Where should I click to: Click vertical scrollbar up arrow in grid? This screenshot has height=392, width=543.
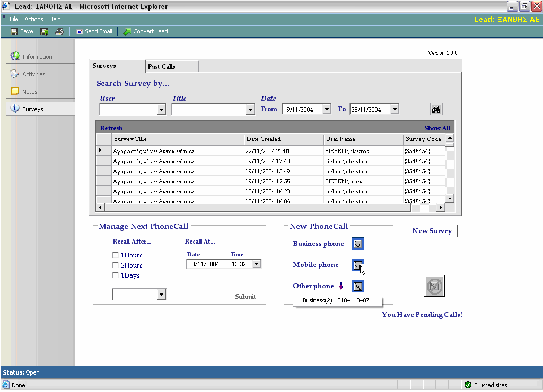pos(450,138)
